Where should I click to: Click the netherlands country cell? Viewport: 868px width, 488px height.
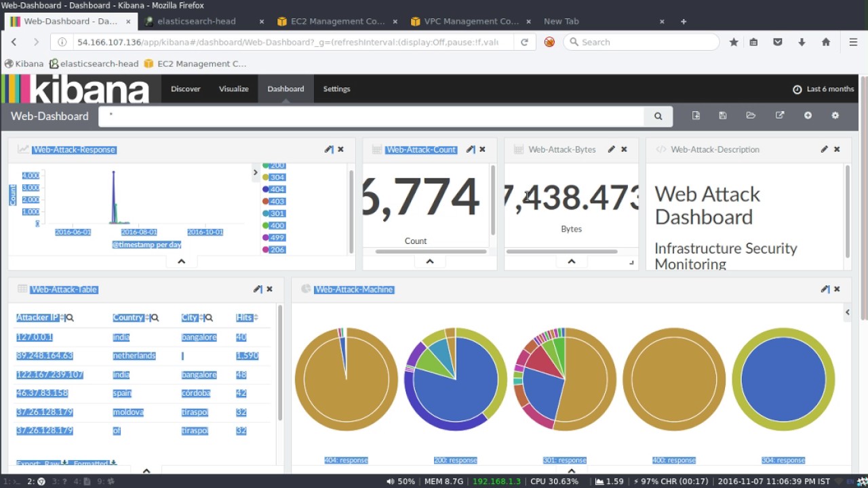(134, 355)
